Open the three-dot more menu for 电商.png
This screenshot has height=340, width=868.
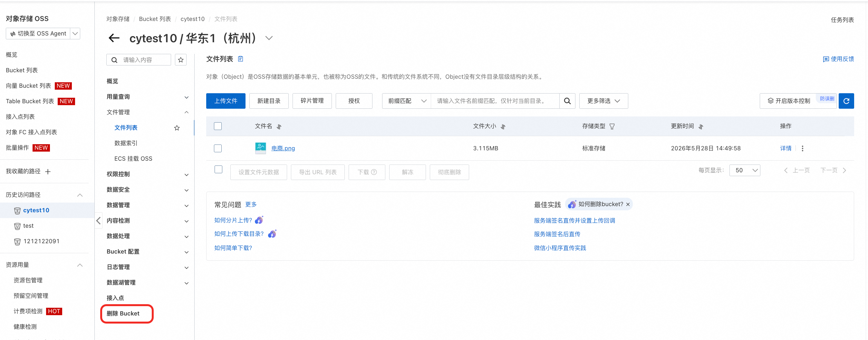pyautogui.click(x=803, y=148)
